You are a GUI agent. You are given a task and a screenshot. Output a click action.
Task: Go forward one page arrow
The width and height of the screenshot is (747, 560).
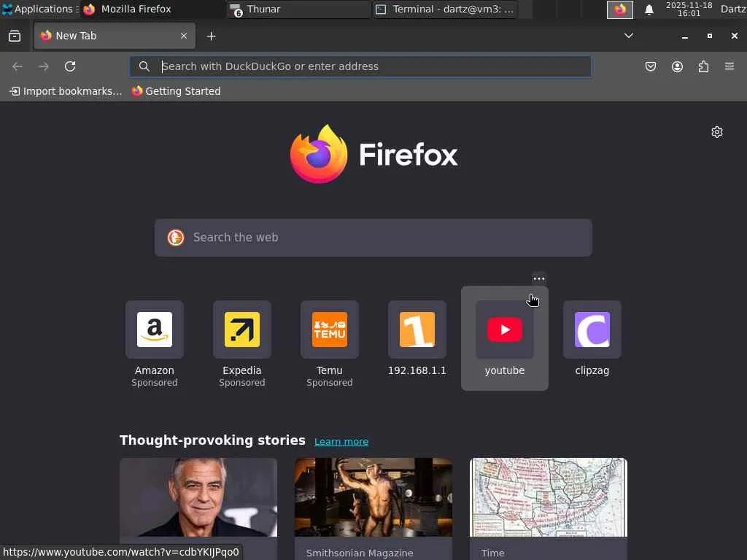(x=43, y=66)
